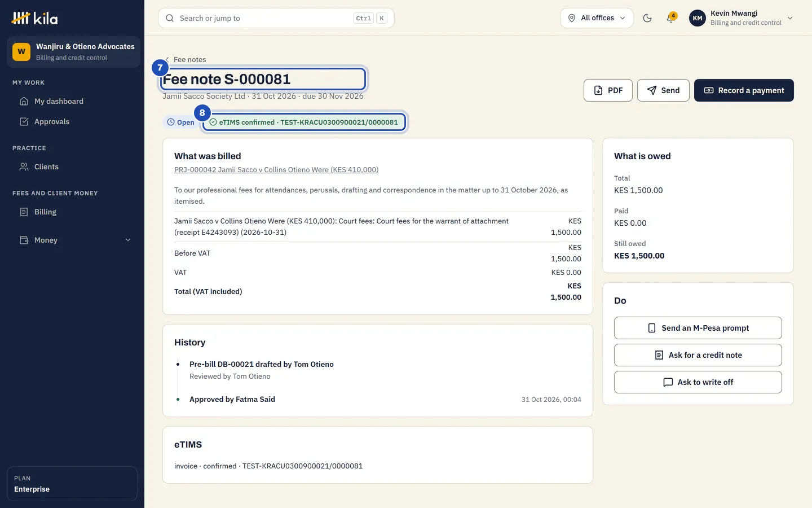Send an M-Pesa prompt
The height and width of the screenshot is (508, 812).
(698, 328)
